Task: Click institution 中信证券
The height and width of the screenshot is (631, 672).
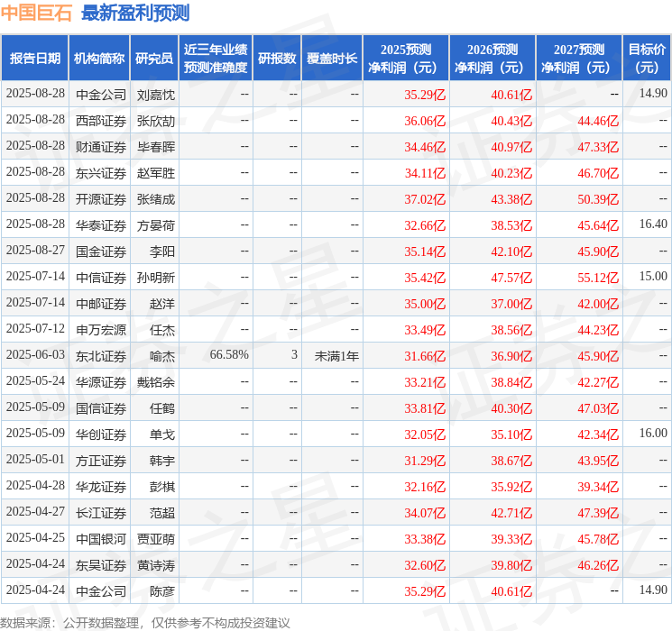Action: pyautogui.click(x=101, y=278)
